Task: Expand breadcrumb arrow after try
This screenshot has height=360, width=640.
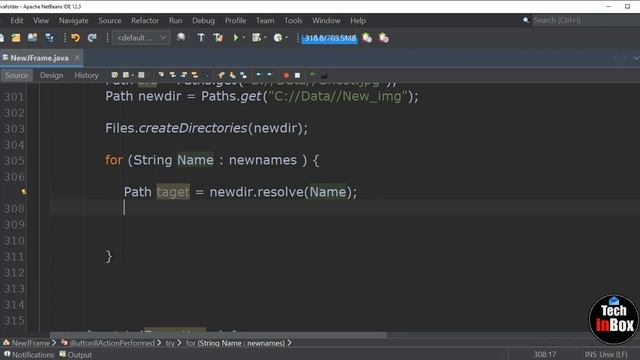Action: (x=179, y=343)
